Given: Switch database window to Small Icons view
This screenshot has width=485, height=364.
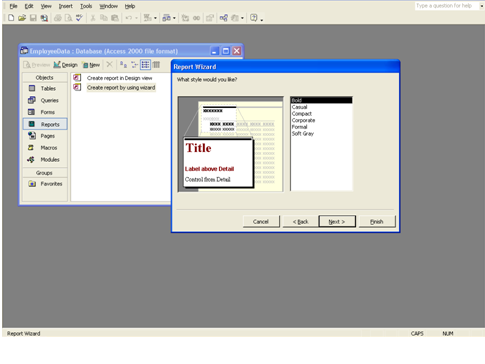Looking at the screenshot, I should 134,64.
